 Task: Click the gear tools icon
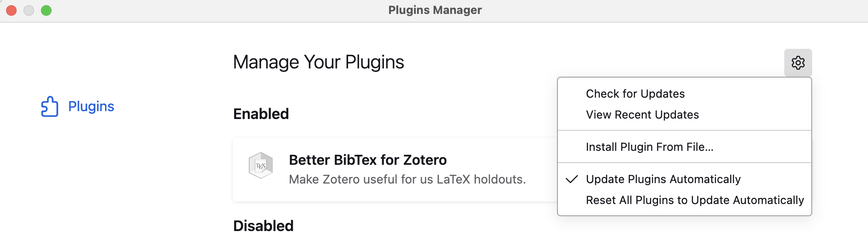pos(798,63)
